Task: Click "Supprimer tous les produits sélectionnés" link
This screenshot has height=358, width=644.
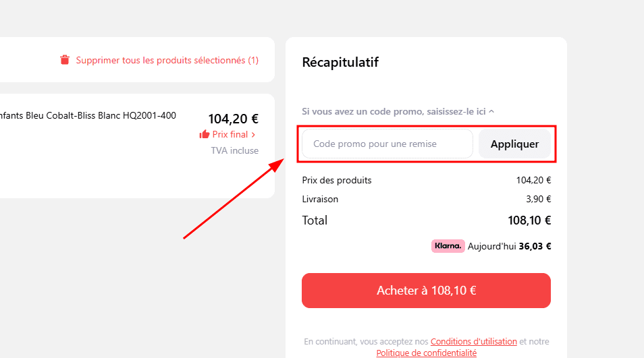Action: [167, 60]
